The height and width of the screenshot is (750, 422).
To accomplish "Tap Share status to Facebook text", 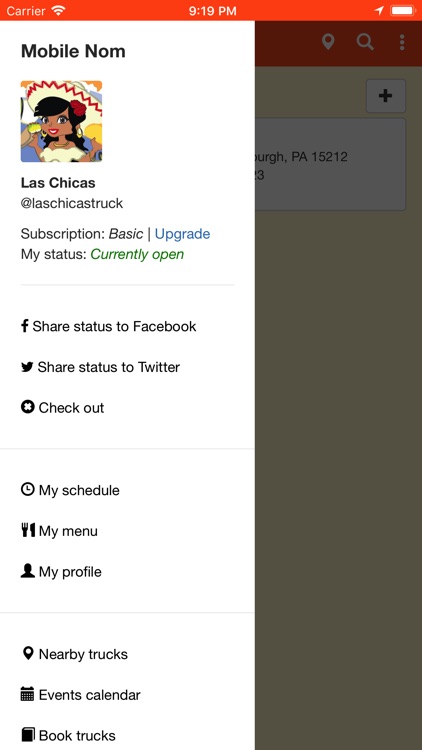I will [x=114, y=326].
